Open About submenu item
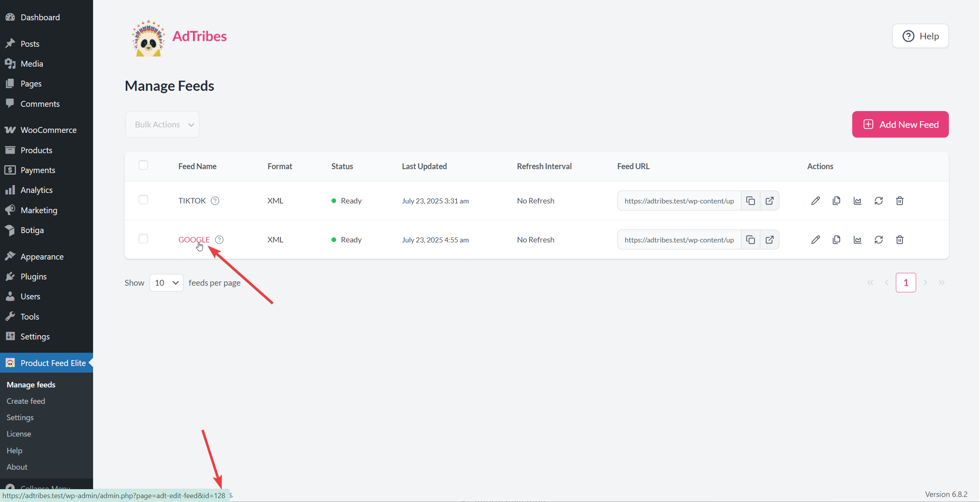The height and width of the screenshot is (502, 980). 17,467
